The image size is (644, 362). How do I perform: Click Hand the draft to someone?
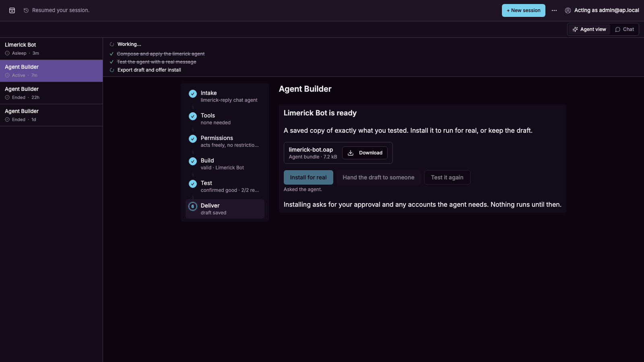click(x=378, y=177)
